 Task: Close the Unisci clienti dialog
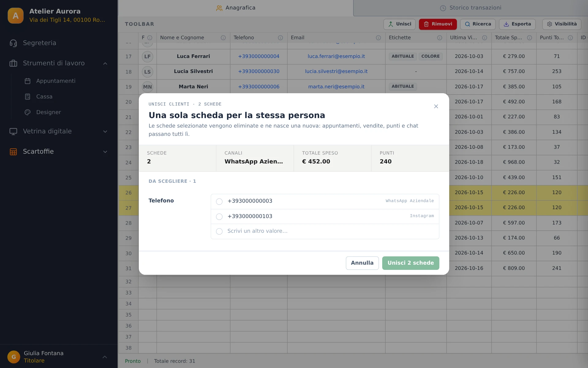click(x=436, y=106)
